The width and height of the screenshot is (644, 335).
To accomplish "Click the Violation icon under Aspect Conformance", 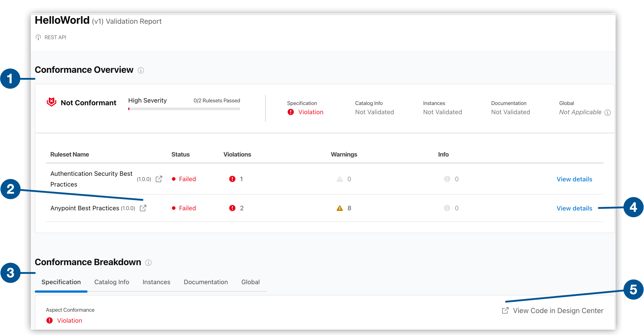I will click(x=49, y=320).
